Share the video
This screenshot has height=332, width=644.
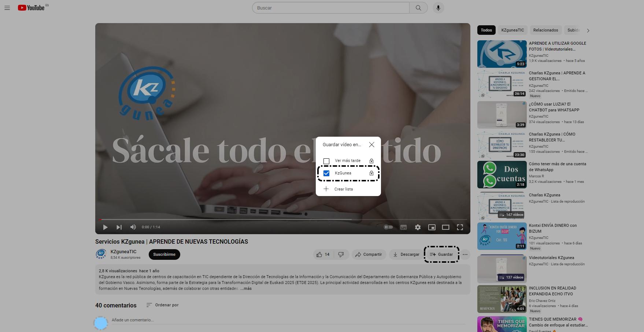[369, 254]
